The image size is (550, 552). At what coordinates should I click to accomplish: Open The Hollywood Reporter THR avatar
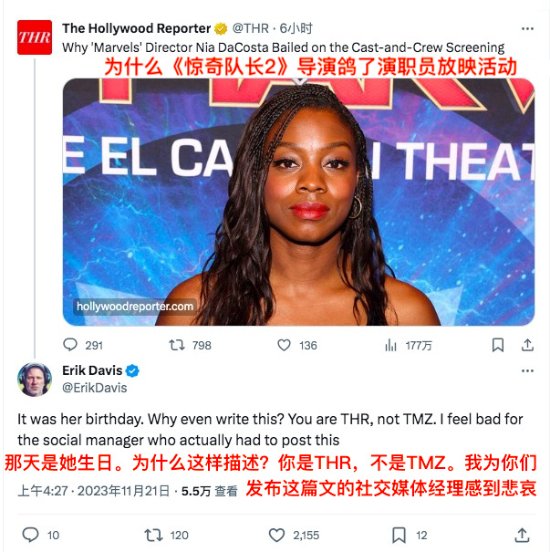point(35,37)
